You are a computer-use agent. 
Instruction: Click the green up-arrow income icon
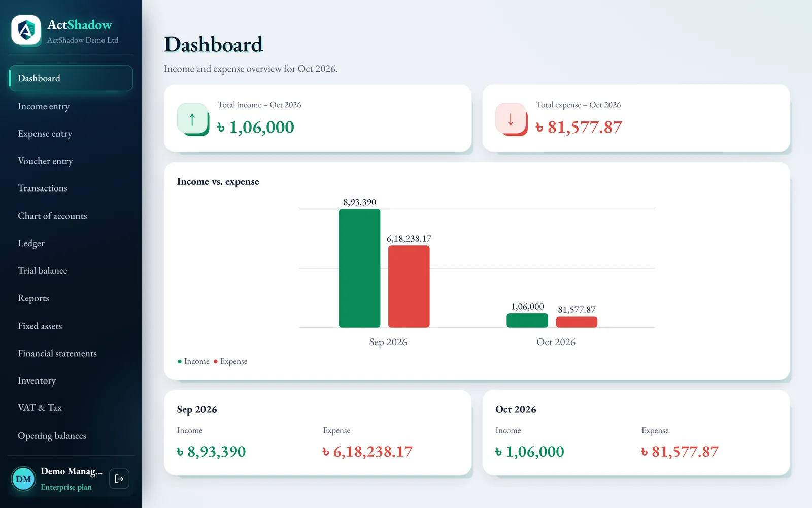coord(192,119)
